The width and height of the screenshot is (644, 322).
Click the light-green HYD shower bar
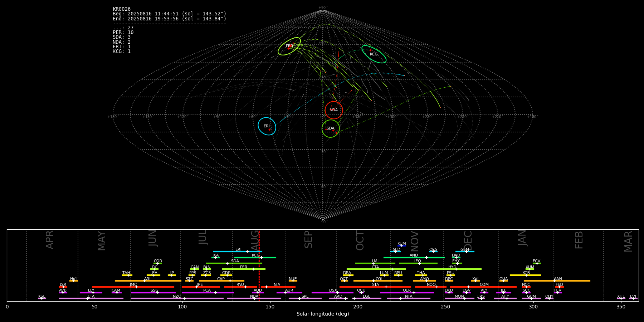pyautogui.click(x=453, y=269)
